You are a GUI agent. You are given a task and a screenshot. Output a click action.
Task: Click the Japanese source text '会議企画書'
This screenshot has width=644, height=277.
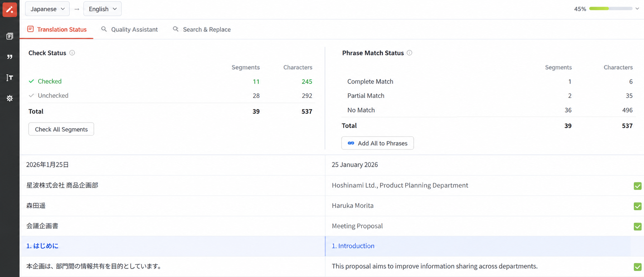(x=42, y=226)
